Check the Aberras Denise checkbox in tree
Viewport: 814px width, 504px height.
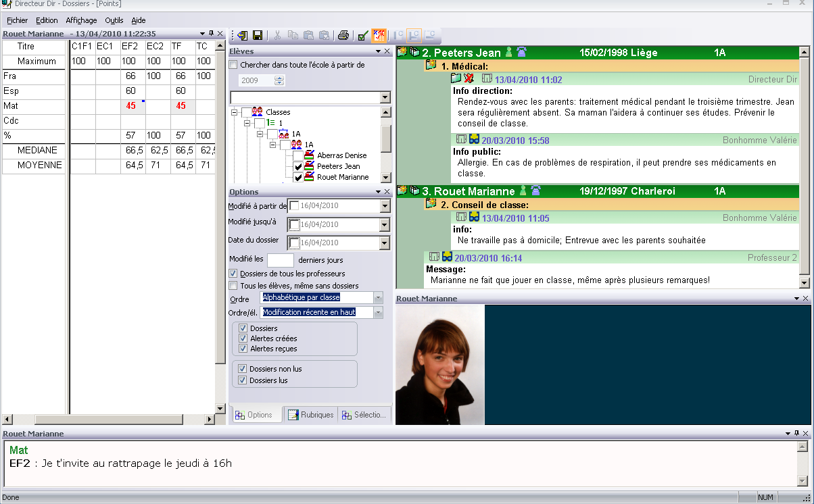[x=297, y=155]
